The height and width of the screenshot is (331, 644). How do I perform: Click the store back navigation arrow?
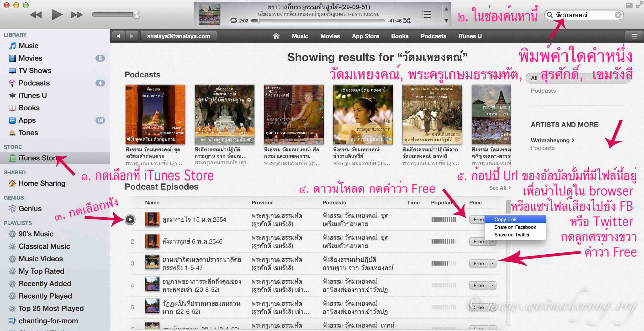[118, 36]
